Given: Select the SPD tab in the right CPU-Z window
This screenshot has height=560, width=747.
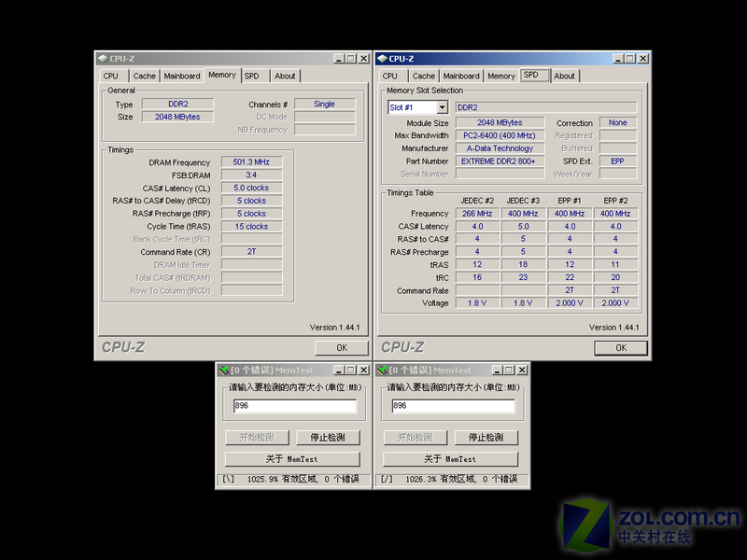Looking at the screenshot, I should click(x=534, y=75).
